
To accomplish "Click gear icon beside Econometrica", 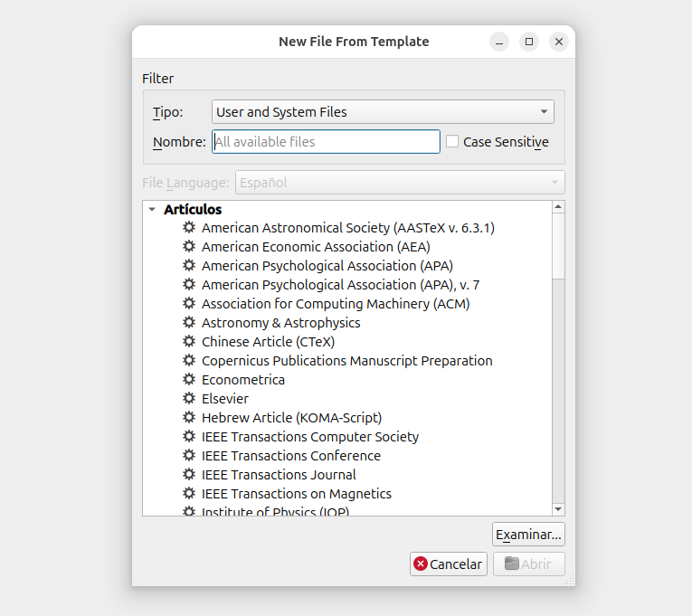I will (189, 380).
